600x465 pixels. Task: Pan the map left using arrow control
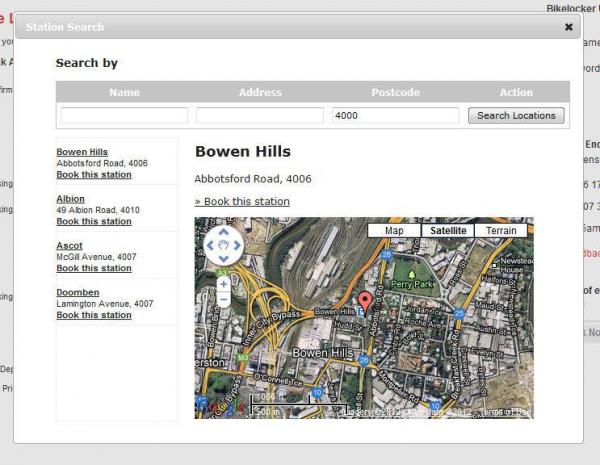[x=211, y=245]
